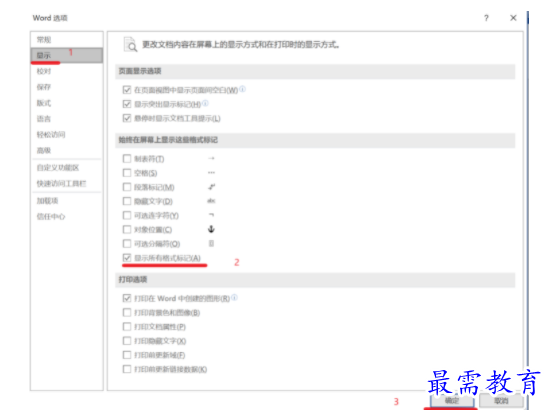The width and height of the screenshot is (549, 414).
Task: Open 快速访问工具栏 (Quick Access Toolbar) category
Action: pos(67,183)
